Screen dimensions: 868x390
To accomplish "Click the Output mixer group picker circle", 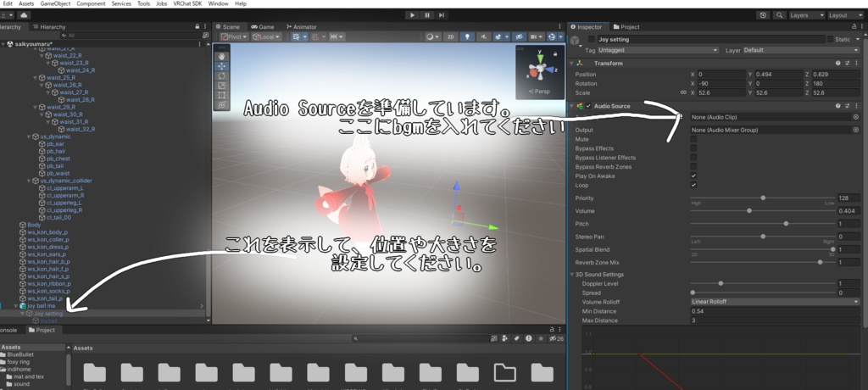I will (856, 130).
